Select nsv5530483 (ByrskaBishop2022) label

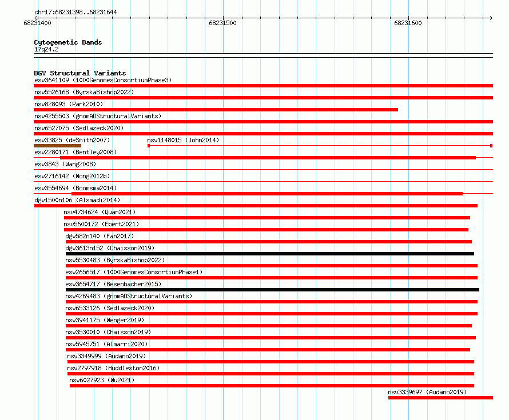click(115, 260)
